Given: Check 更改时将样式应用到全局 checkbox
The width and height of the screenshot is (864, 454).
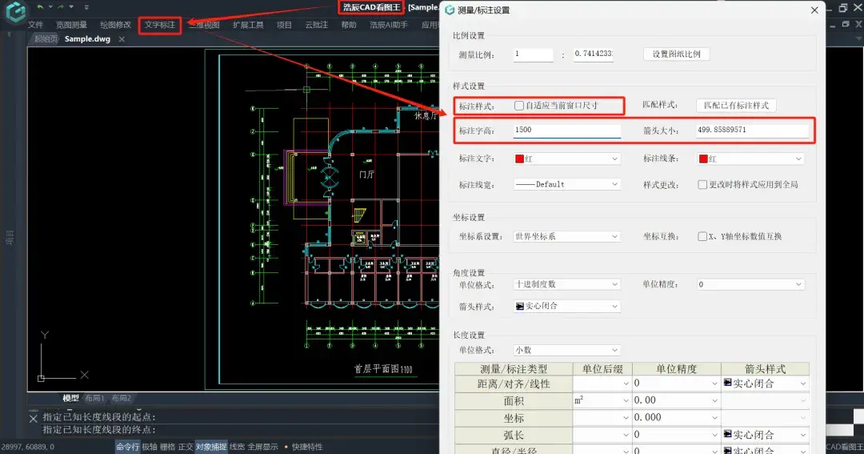Looking at the screenshot, I should 703,185.
